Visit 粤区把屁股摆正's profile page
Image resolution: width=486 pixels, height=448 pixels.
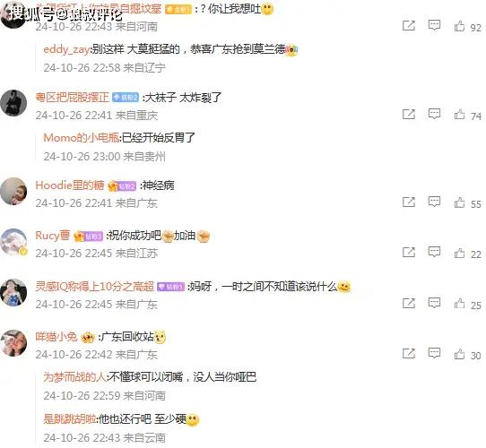pos(73,98)
